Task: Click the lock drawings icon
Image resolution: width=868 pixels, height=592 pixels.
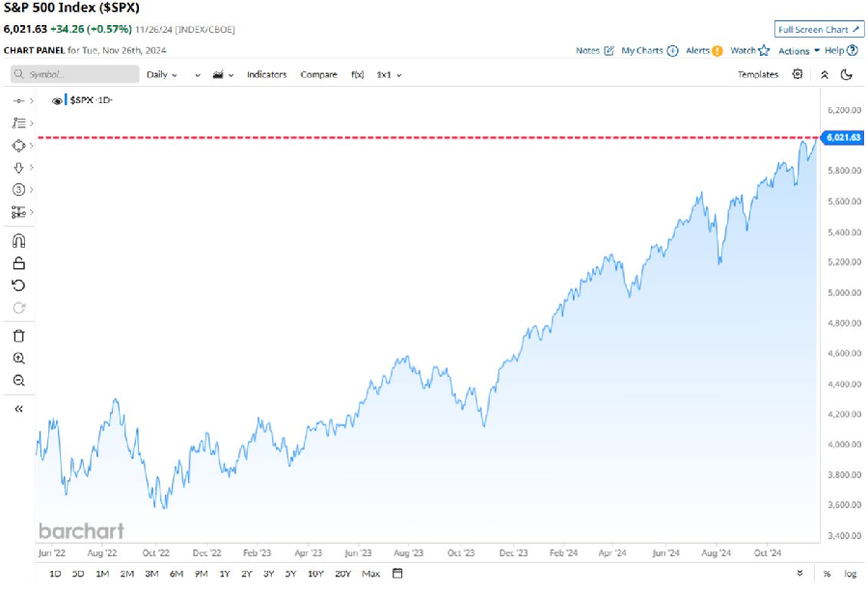Action: point(18,263)
